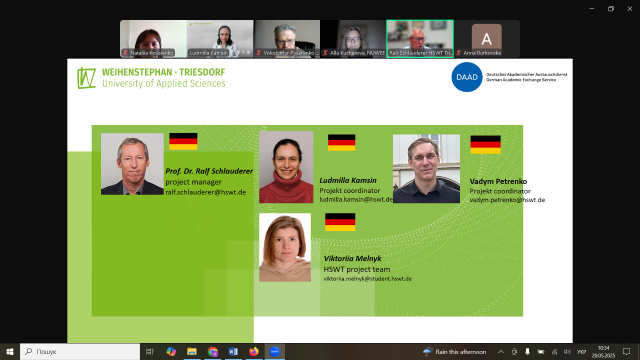This screenshot has height=360, width=640.
Task: Open Task View from the taskbar
Action: 150,351
